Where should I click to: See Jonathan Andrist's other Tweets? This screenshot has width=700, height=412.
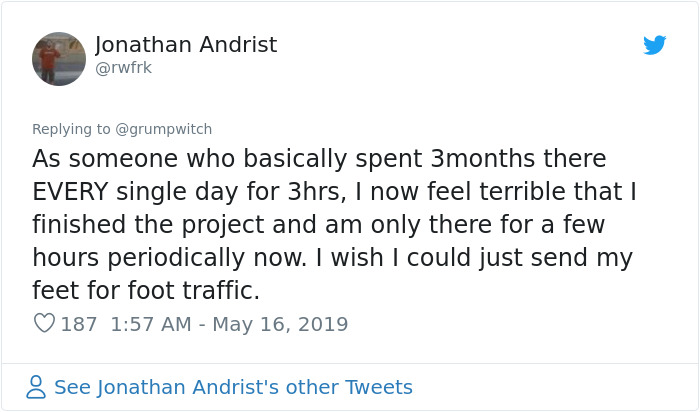(x=232, y=387)
